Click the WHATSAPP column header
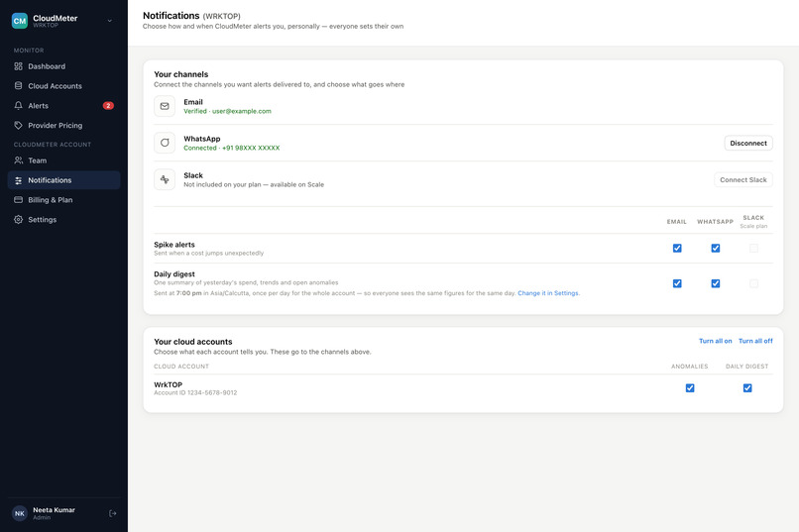This screenshot has width=799, height=532. [x=715, y=222]
